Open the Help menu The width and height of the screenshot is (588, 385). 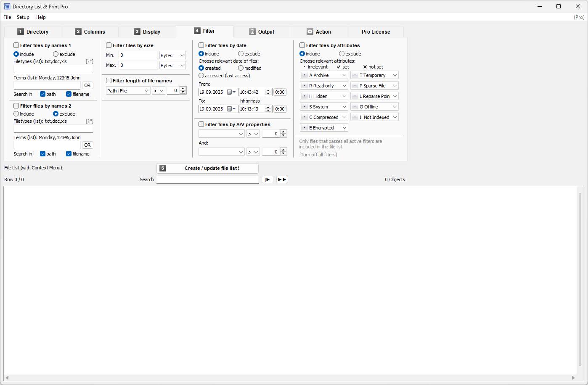(40, 17)
